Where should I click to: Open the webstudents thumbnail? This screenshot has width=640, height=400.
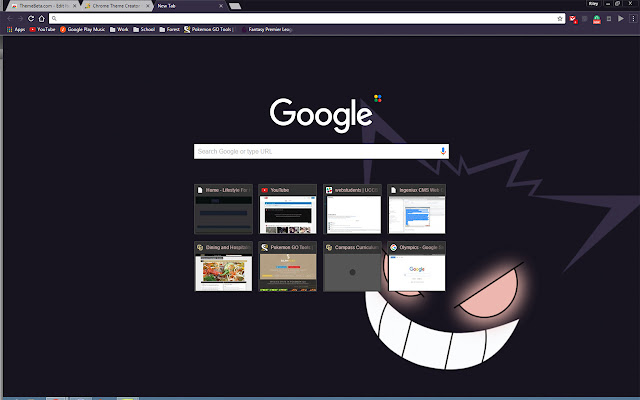tap(352, 209)
